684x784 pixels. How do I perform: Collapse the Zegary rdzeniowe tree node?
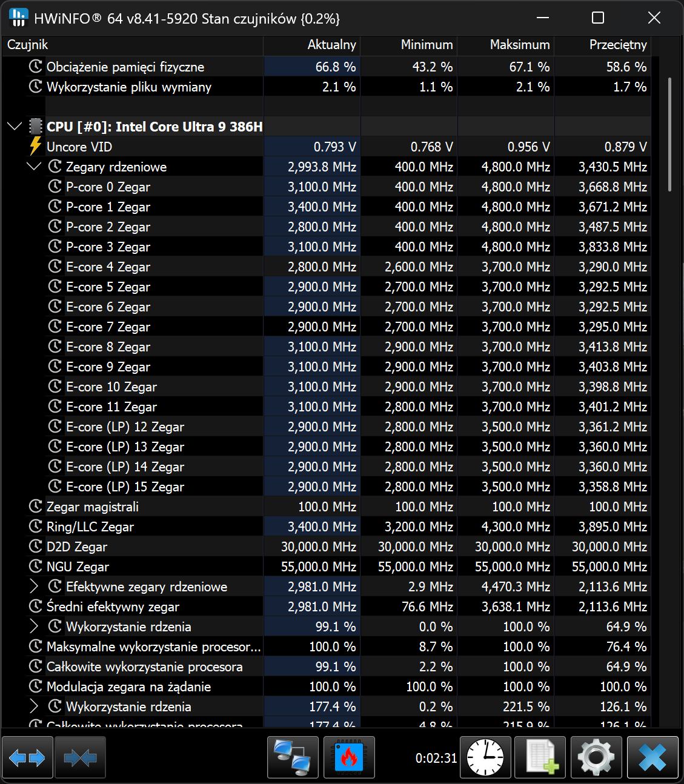click(x=34, y=167)
